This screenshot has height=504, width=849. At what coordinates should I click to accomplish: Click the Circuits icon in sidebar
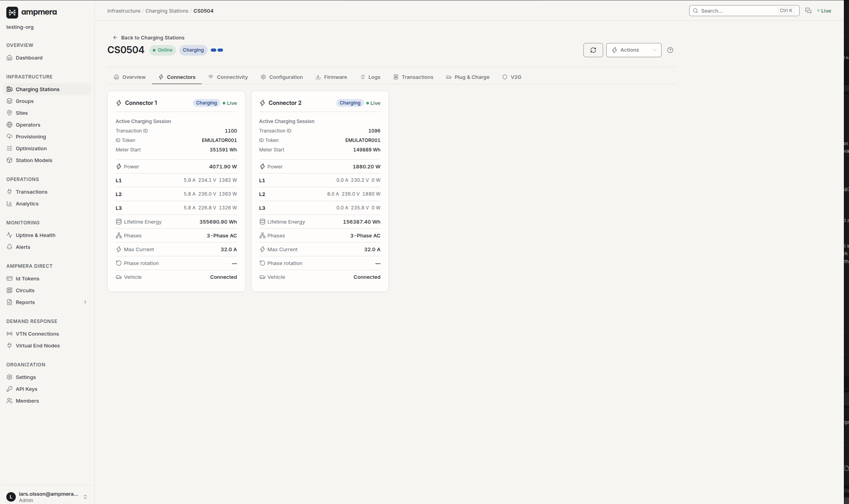coord(9,290)
